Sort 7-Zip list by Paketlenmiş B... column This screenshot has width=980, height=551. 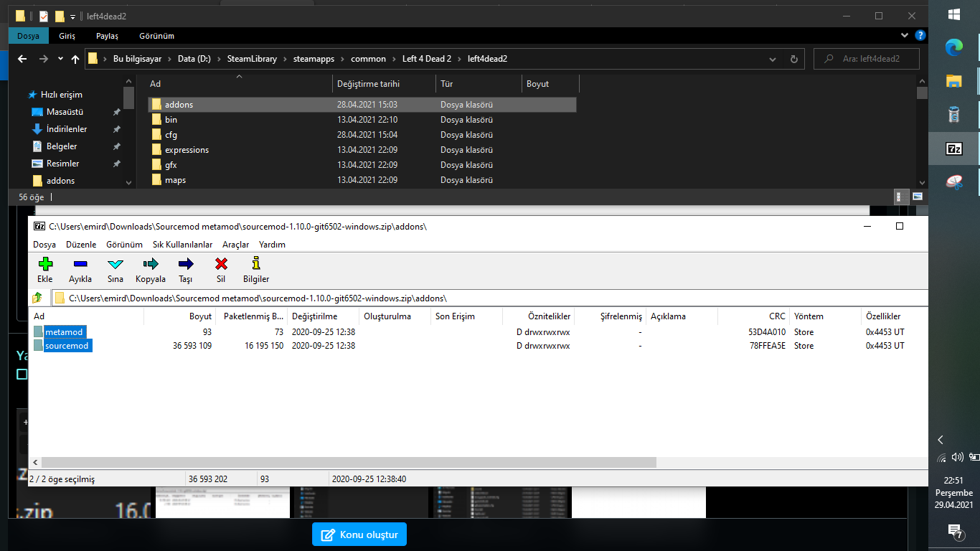(x=251, y=316)
